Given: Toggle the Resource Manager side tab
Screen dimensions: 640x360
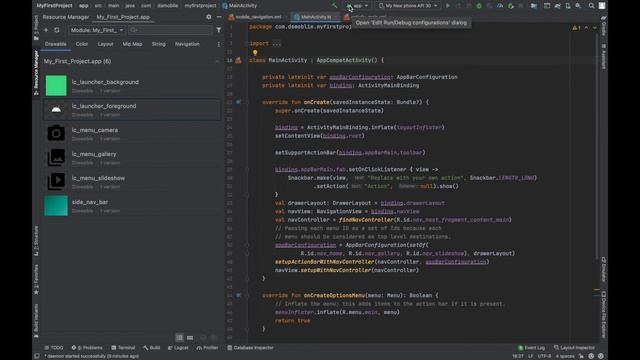Looking at the screenshot, I should (x=36, y=73).
